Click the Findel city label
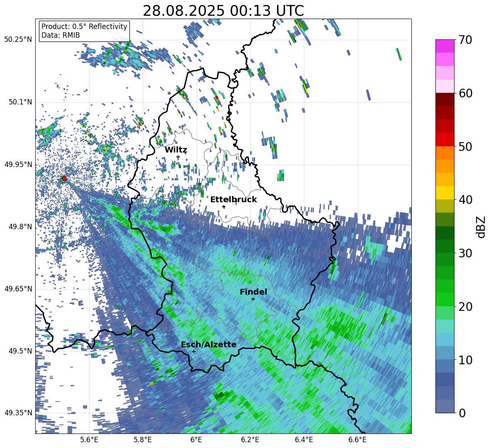The width and height of the screenshot is (491, 448). [x=253, y=292]
